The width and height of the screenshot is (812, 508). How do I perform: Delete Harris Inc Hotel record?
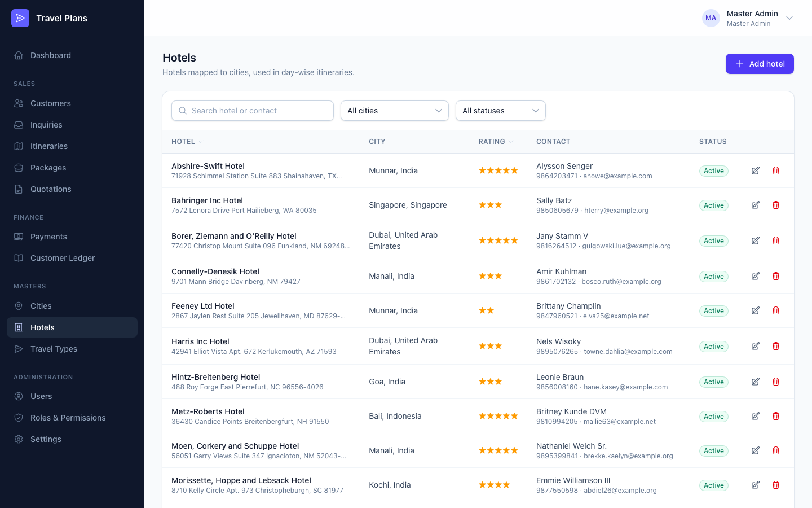point(776,346)
